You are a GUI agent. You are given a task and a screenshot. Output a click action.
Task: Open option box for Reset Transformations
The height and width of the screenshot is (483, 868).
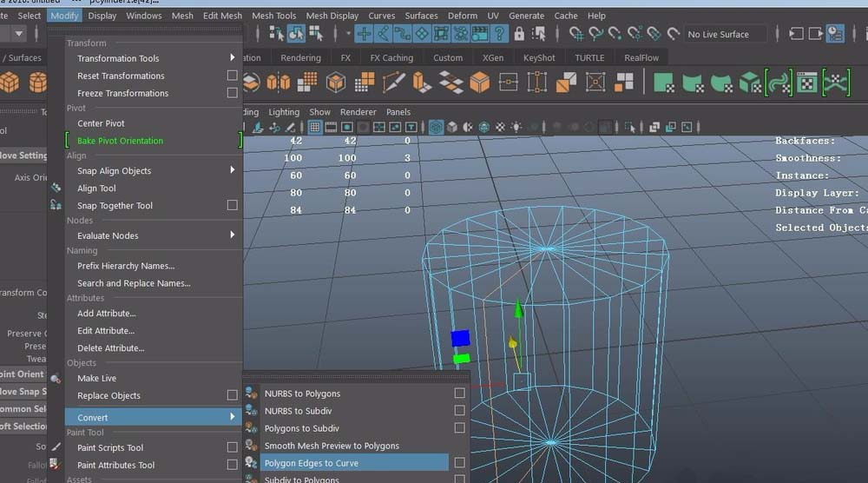tap(232, 76)
